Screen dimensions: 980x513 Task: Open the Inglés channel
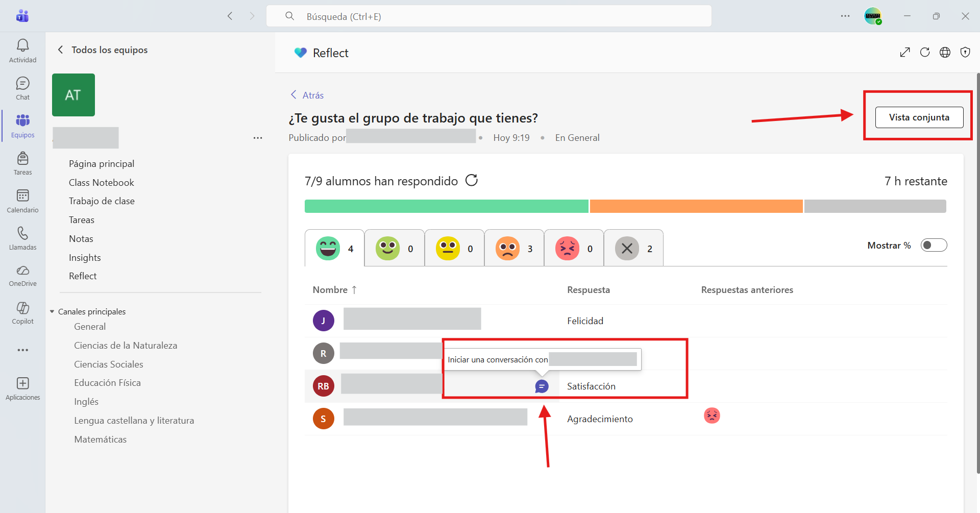coord(86,401)
